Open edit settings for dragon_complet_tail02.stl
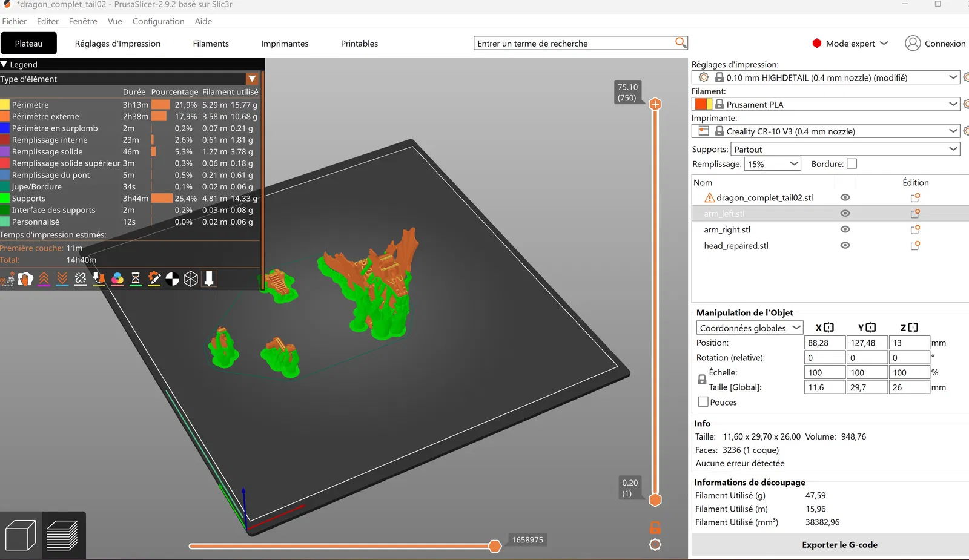969x560 pixels. (x=915, y=197)
